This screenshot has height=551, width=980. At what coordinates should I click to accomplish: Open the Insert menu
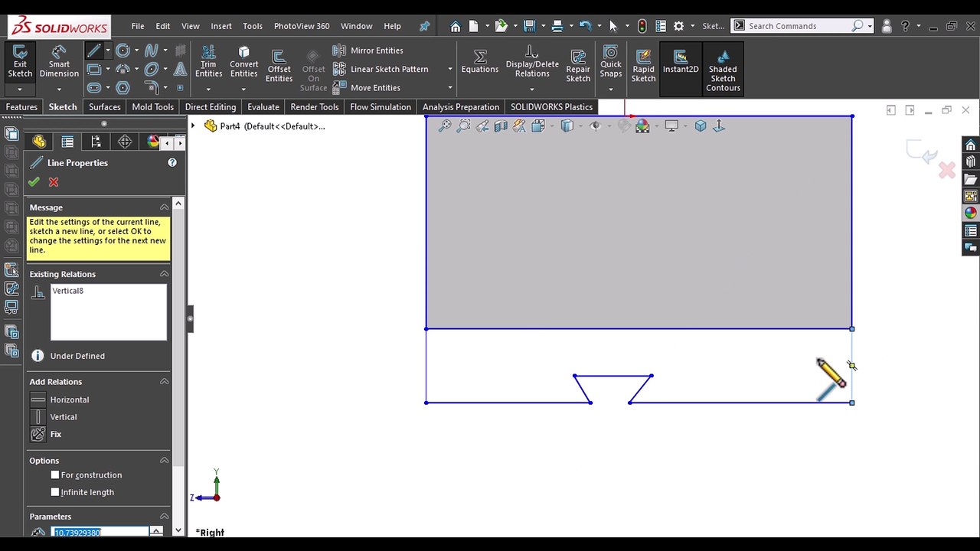pos(221,26)
